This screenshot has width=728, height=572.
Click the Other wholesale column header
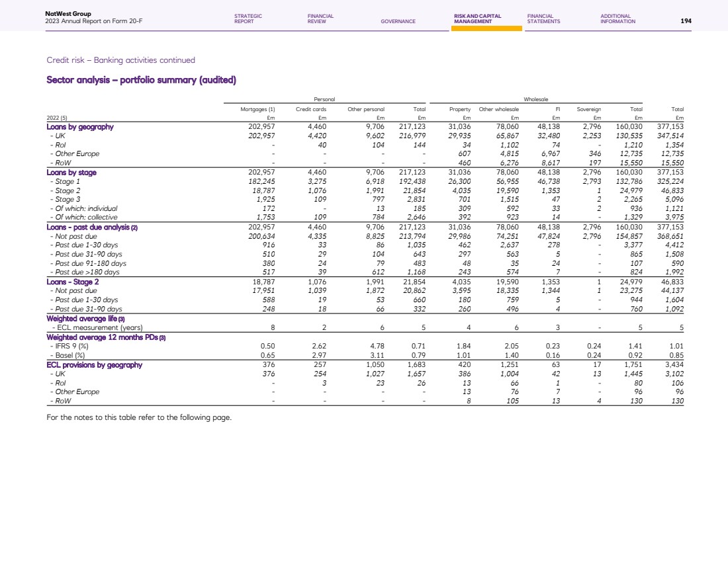pyautogui.click(x=498, y=108)
